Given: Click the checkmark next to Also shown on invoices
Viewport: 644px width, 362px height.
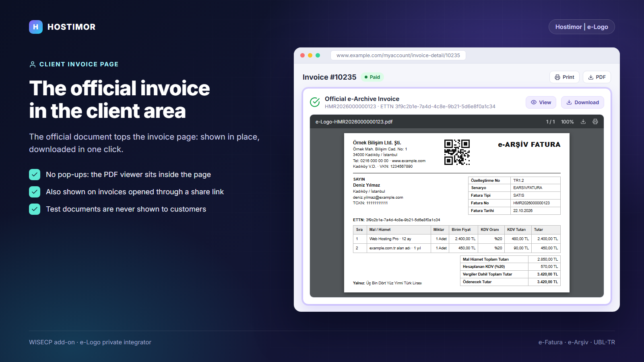Looking at the screenshot, I should 35,192.
